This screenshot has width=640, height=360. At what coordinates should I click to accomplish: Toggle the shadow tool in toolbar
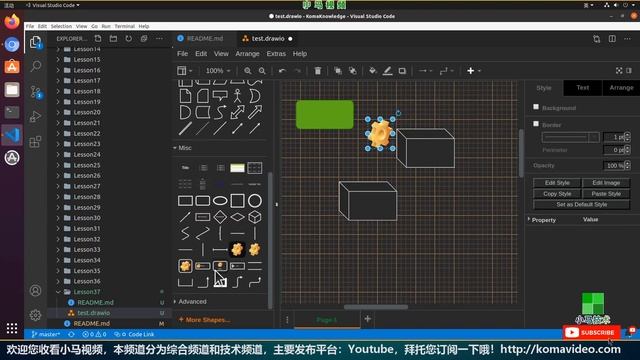pos(402,71)
